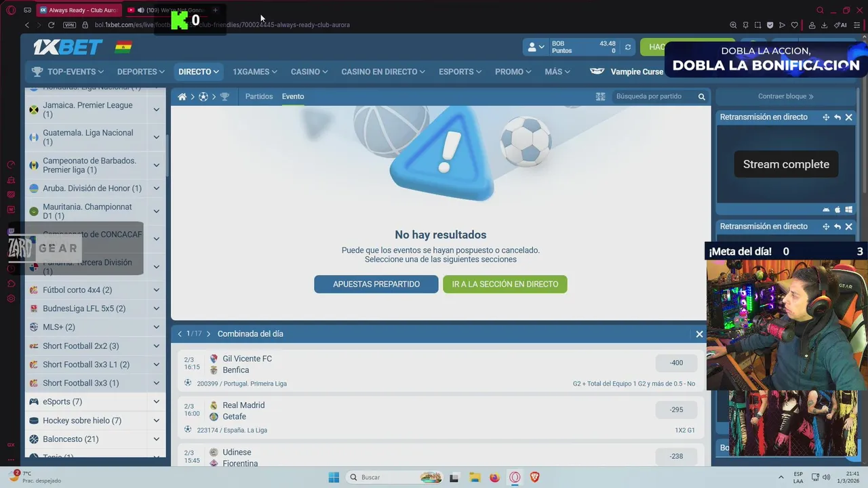Viewport: 868px width, 488px height.
Task: Move the first Retransmisión en directo panel
Action: 826,117
